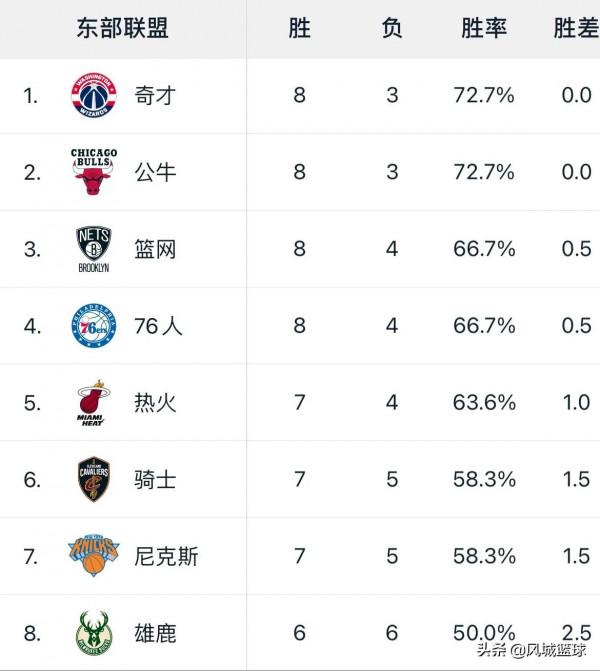
Task: Select the 东部联盟 header
Action: pos(122,28)
